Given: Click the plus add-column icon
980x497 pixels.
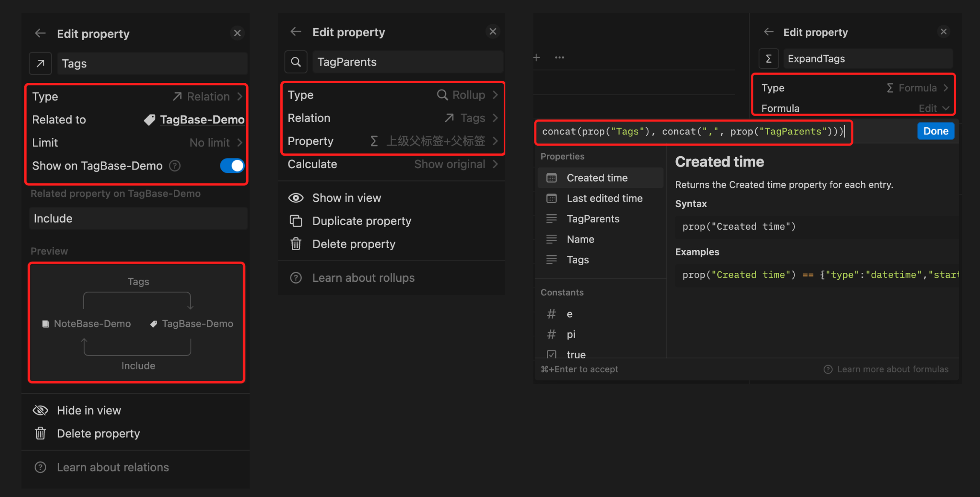Looking at the screenshot, I should click(x=537, y=57).
